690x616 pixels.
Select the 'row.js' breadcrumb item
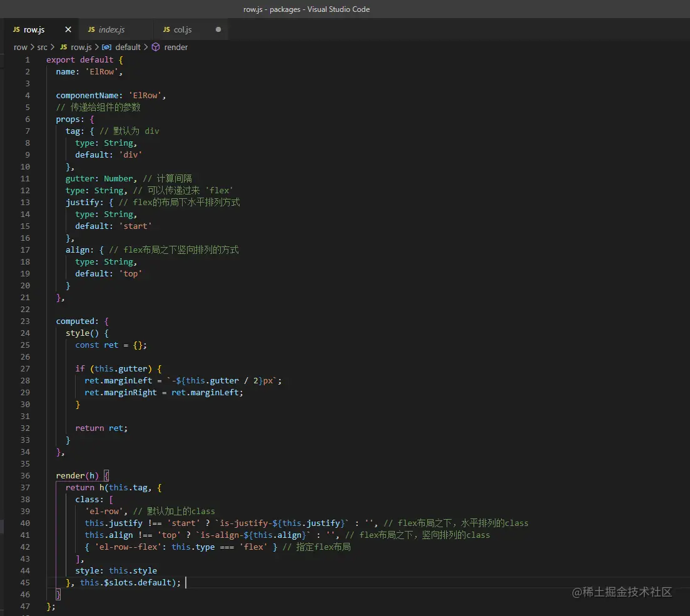(x=81, y=47)
